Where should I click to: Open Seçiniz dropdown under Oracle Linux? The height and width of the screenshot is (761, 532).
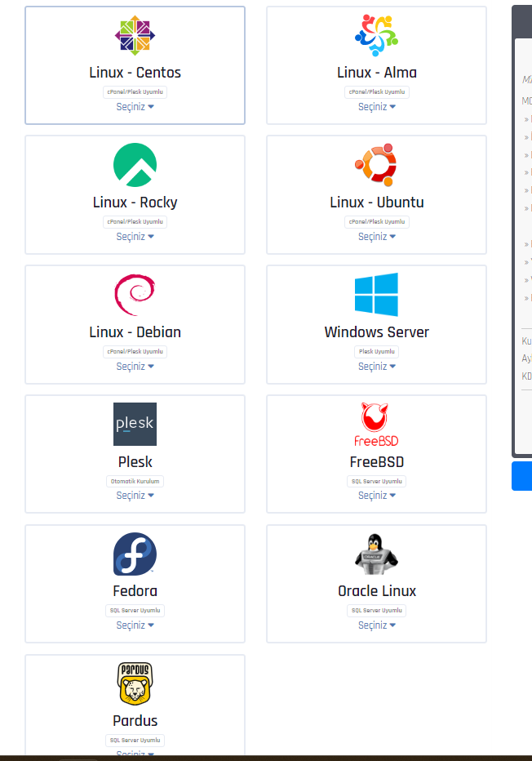click(x=377, y=625)
